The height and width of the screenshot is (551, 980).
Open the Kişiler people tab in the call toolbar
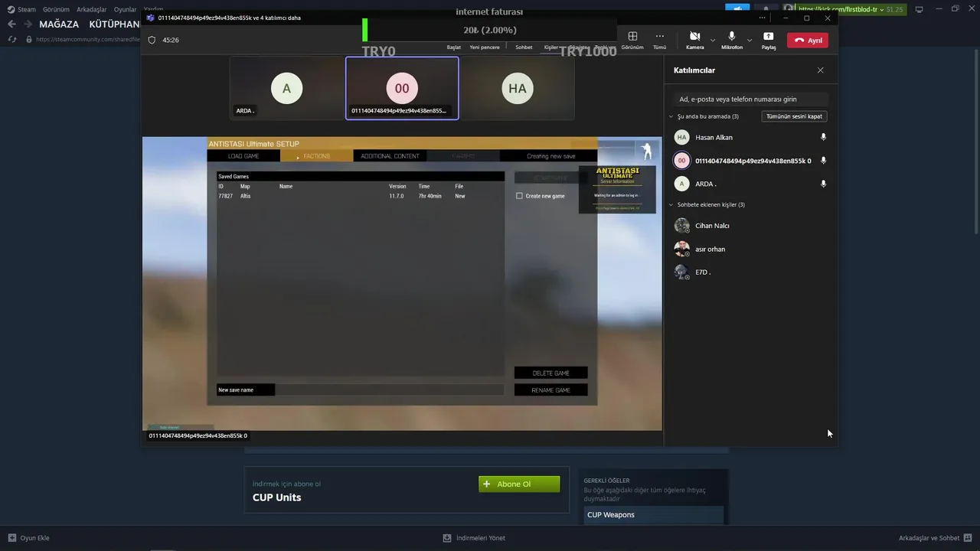[551, 47]
